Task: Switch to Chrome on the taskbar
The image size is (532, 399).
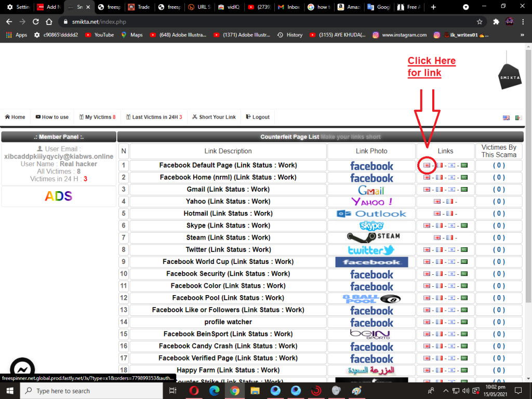Action: 235,391
